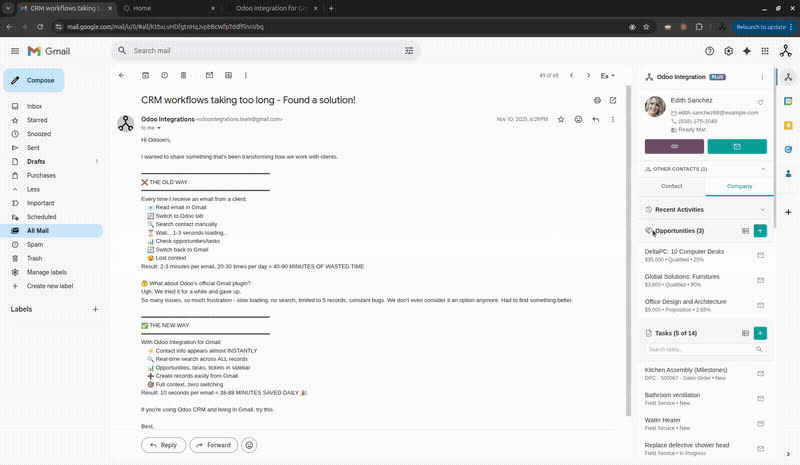The image size is (800, 465).
Task: Add a new task with plus
Action: point(760,333)
